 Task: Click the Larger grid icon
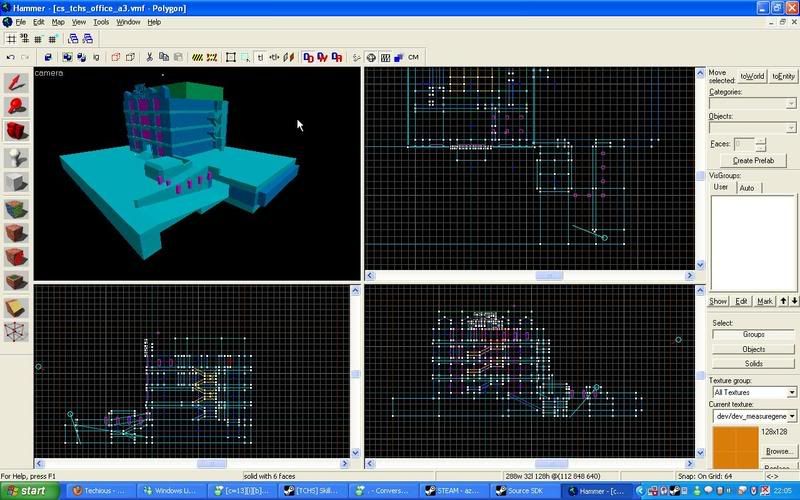tap(53, 39)
